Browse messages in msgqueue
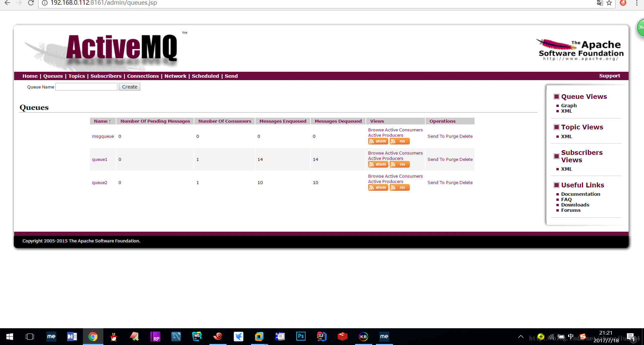Viewport: 644px width, 345px height. [x=376, y=130]
